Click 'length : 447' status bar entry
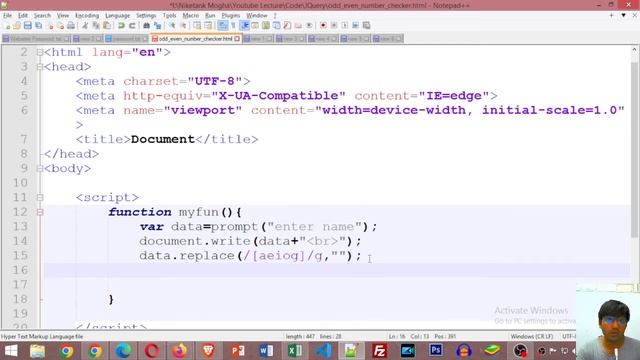Image resolution: width=640 pixels, height=360 pixels. [300, 337]
